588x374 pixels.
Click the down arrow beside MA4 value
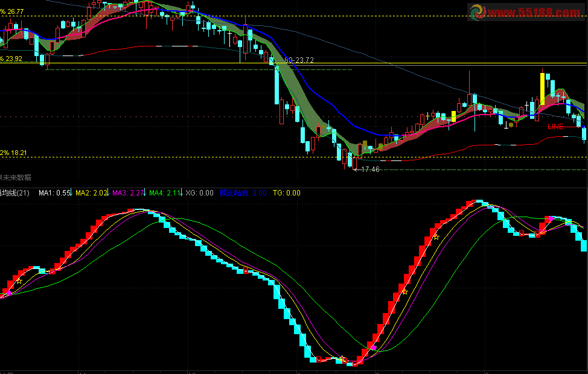click(182, 193)
